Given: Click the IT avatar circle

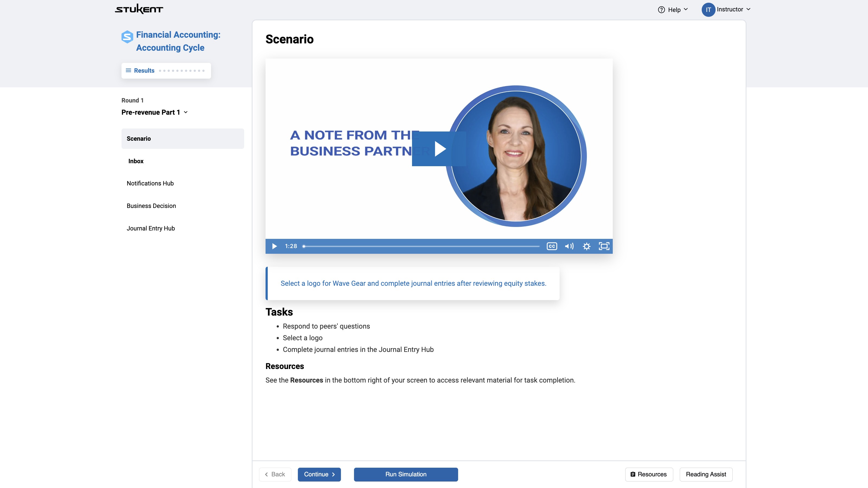Looking at the screenshot, I should (x=708, y=10).
